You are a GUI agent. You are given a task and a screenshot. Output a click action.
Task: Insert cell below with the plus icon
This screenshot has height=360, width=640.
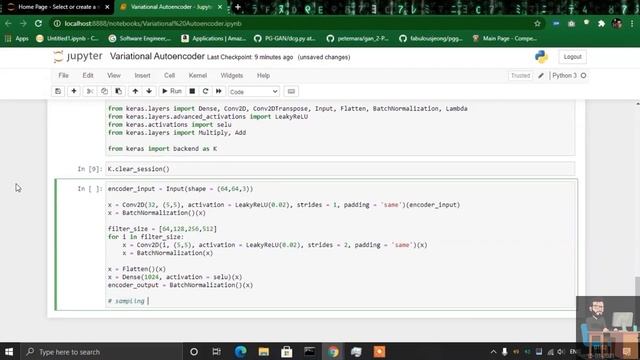pos(74,91)
